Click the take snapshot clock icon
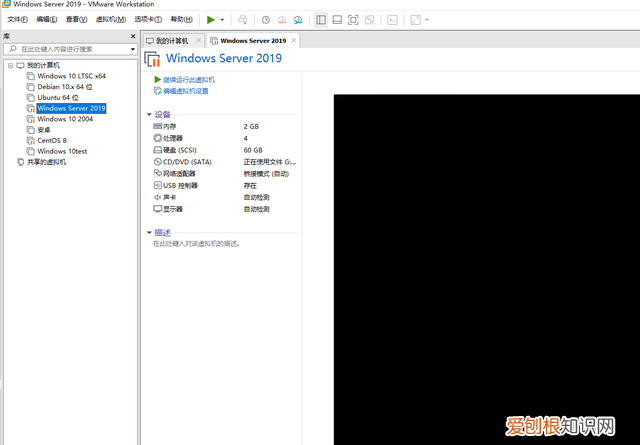The image size is (640, 445). 266,20
